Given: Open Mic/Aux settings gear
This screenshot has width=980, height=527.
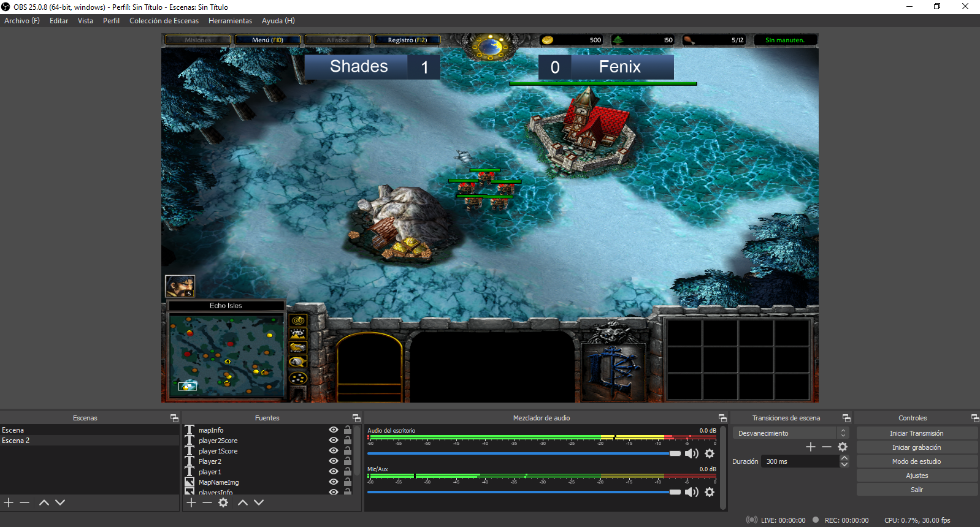Looking at the screenshot, I should click(x=710, y=492).
